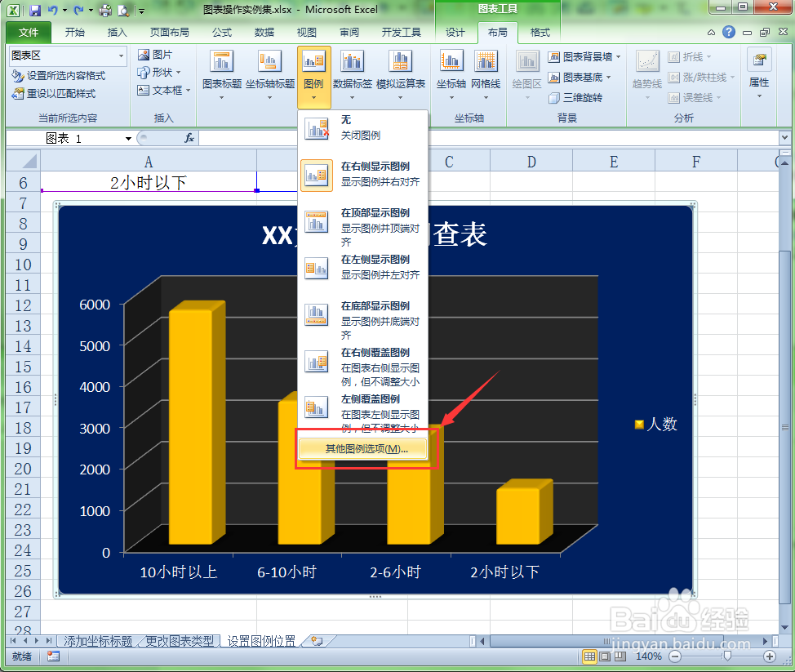Select 在底部显示图例 option
795x672 pixels.
click(x=363, y=320)
